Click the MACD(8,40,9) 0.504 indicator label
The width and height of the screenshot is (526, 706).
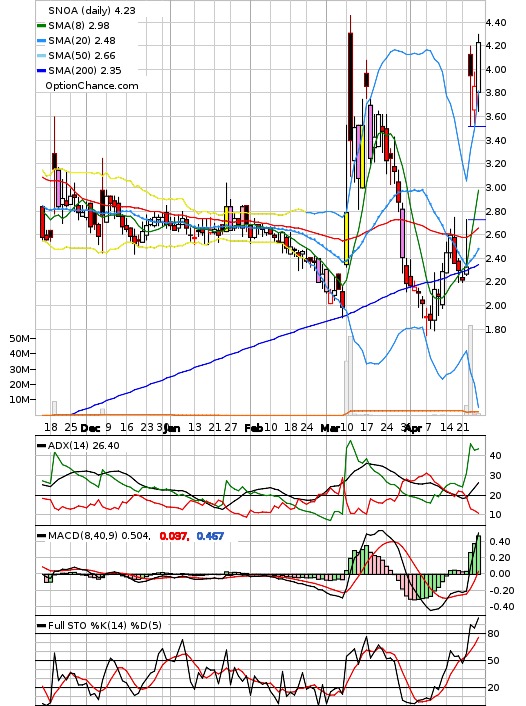(x=99, y=536)
